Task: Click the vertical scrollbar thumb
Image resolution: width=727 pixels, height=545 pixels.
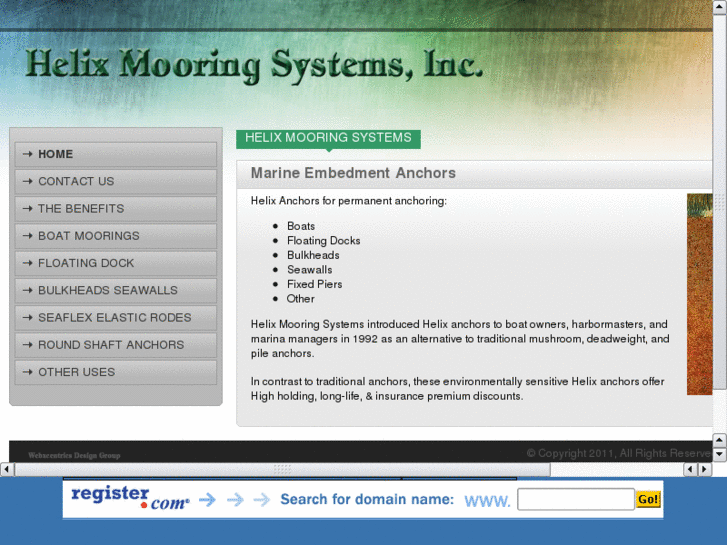Action: click(x=720, y=202)
